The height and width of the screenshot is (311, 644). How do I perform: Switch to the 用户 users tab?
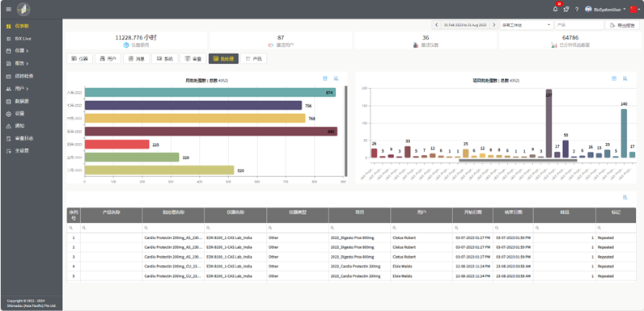click(x=108, y=59)
